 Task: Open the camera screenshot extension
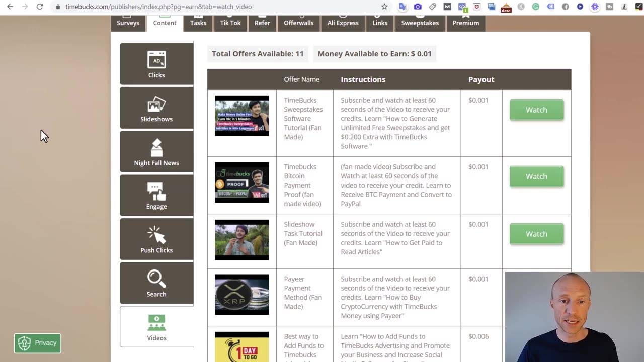click(x=418, y=7)
